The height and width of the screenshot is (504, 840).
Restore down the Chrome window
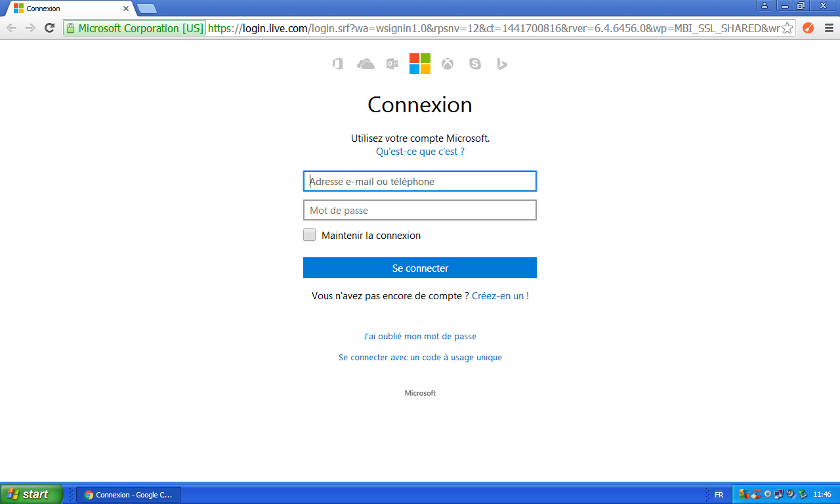(801, 5)
